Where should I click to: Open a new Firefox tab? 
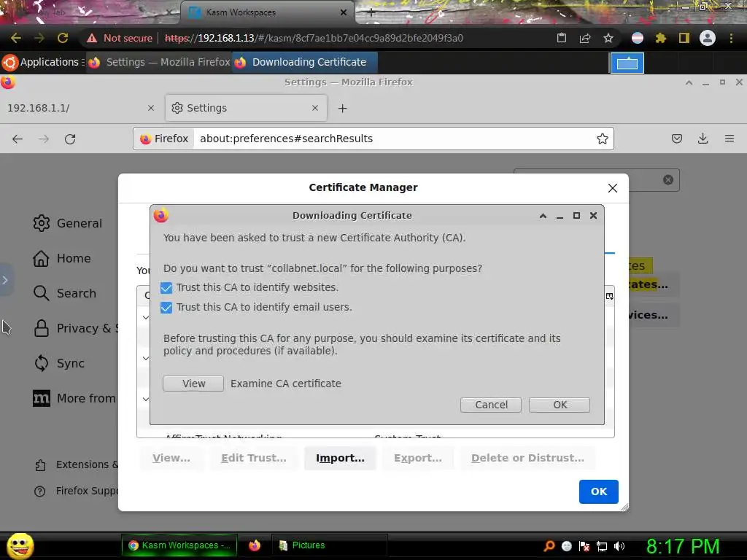[343, 109]
